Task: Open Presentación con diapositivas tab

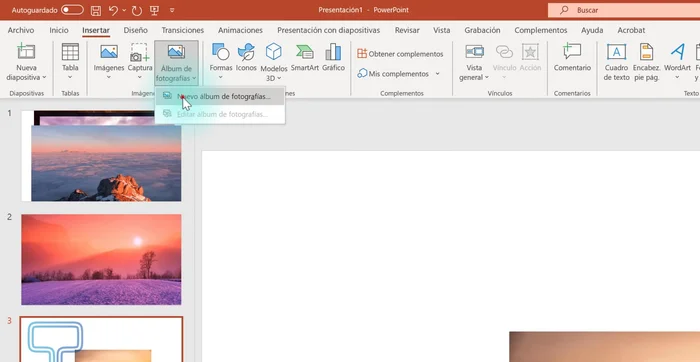Action: pyautogui.click(x=329, y=30)
